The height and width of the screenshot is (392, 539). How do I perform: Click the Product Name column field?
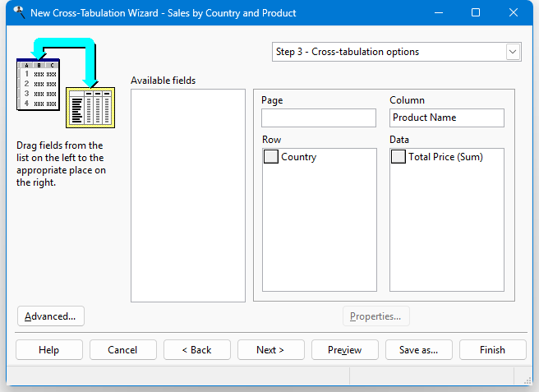[446, 118]
